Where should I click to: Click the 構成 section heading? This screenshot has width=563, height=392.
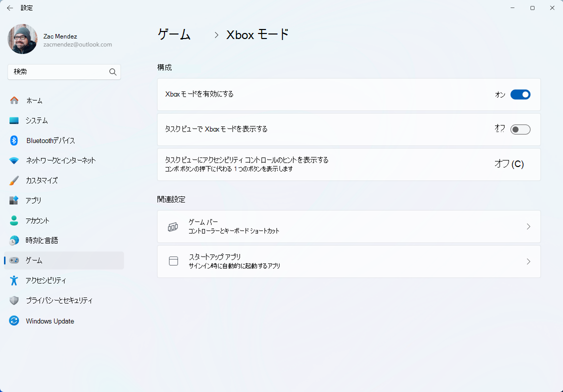click(x=164, y=67)
